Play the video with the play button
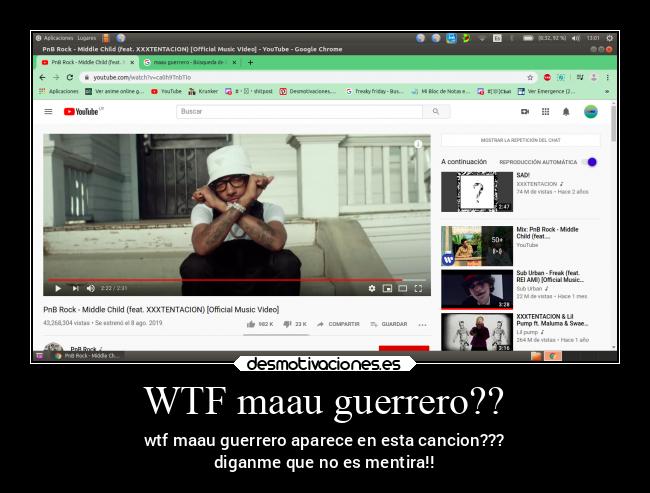This screenshot has height=493, width=650. (58, 289)
